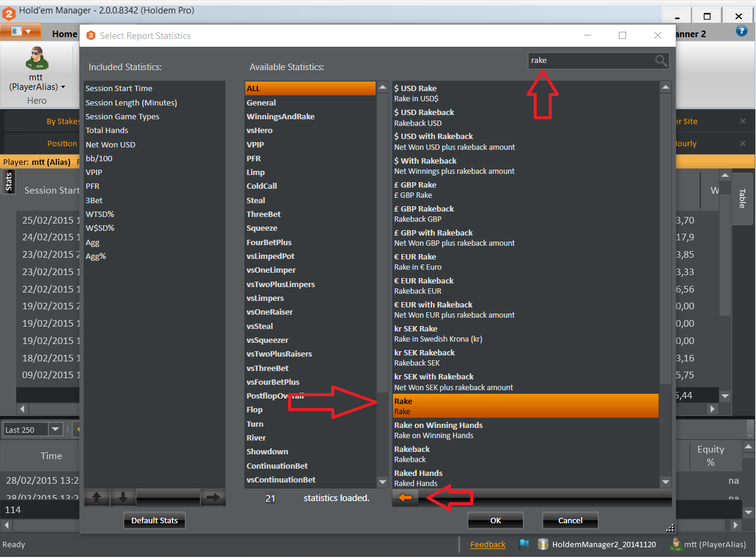This screenshot has height=558, width=756.
Task: Open the mtt (PlayerAlias) hero dropdown
Action: [37, 82]
